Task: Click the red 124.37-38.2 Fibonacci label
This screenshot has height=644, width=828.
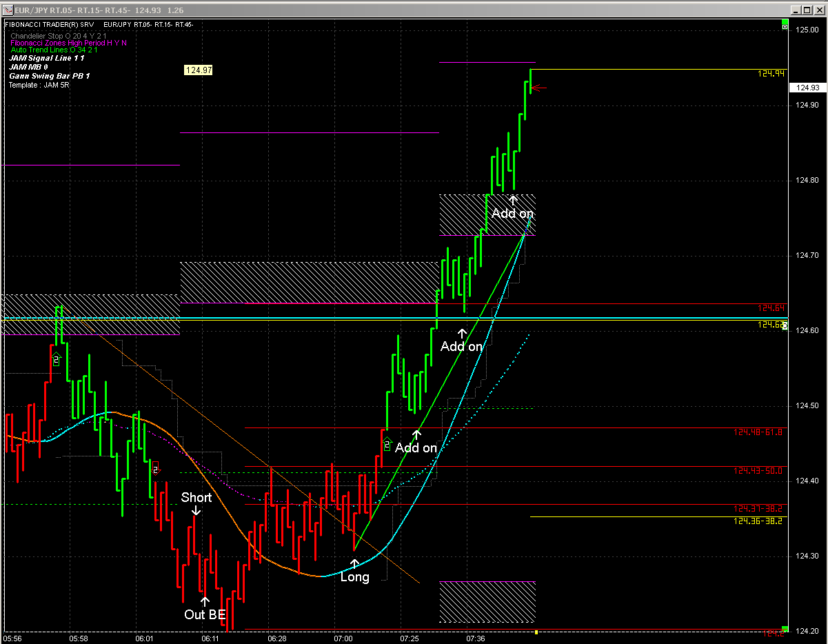Action: [758, 509]
